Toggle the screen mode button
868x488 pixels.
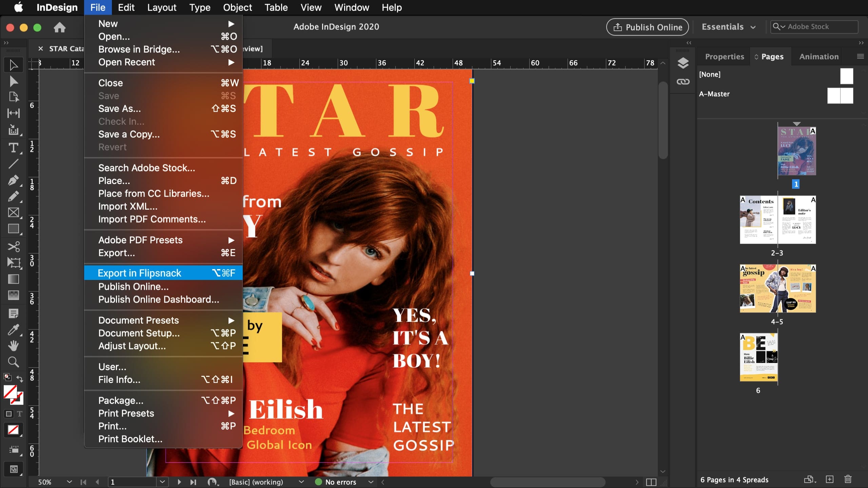click(14, 469)
